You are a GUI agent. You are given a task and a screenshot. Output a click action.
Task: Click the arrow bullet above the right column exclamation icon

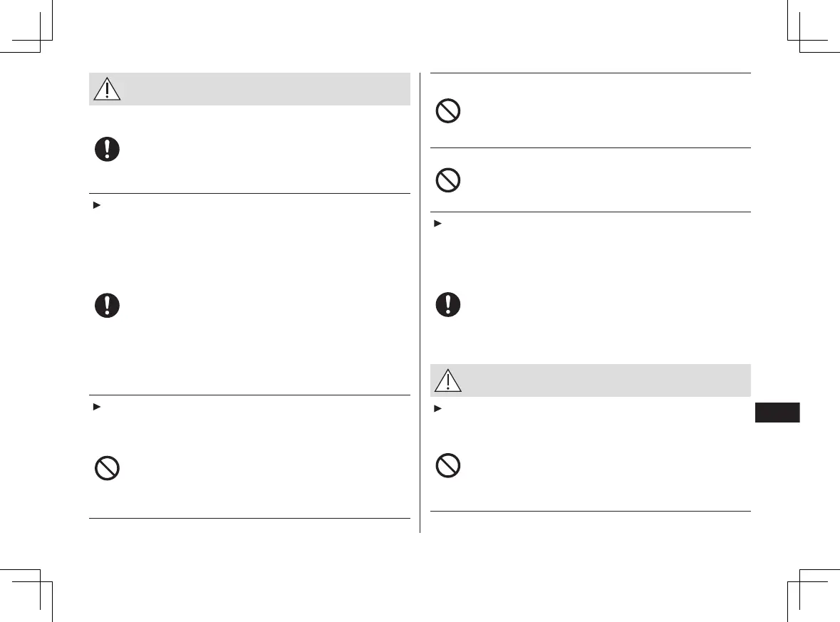[436, 224]
